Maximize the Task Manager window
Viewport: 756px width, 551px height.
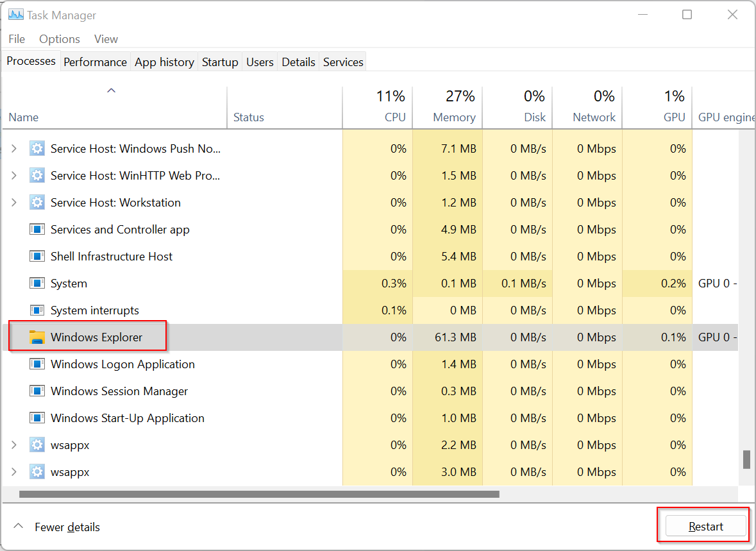(687, 15)
